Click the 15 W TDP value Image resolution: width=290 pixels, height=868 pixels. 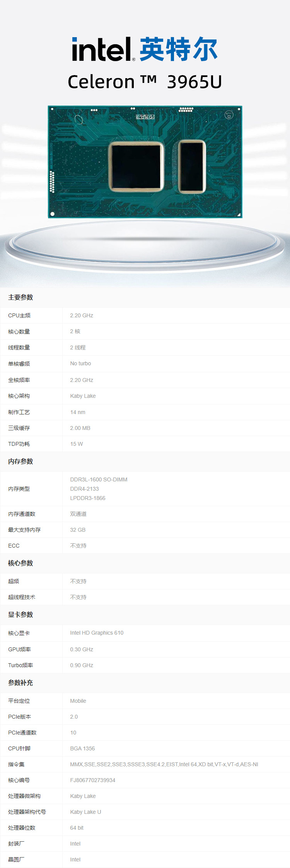tap(77, 444)
